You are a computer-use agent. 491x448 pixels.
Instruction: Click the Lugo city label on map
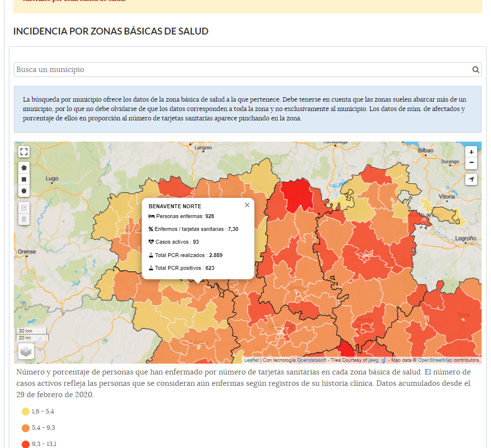[x=52, y=178]
